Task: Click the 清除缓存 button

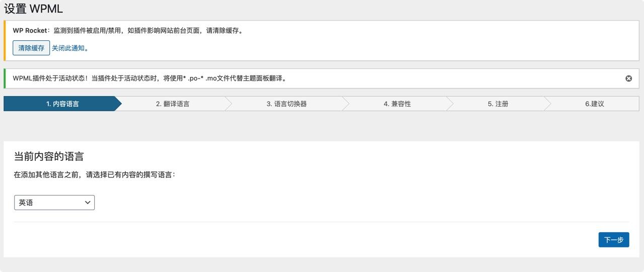Action: (x=31, y=48)
